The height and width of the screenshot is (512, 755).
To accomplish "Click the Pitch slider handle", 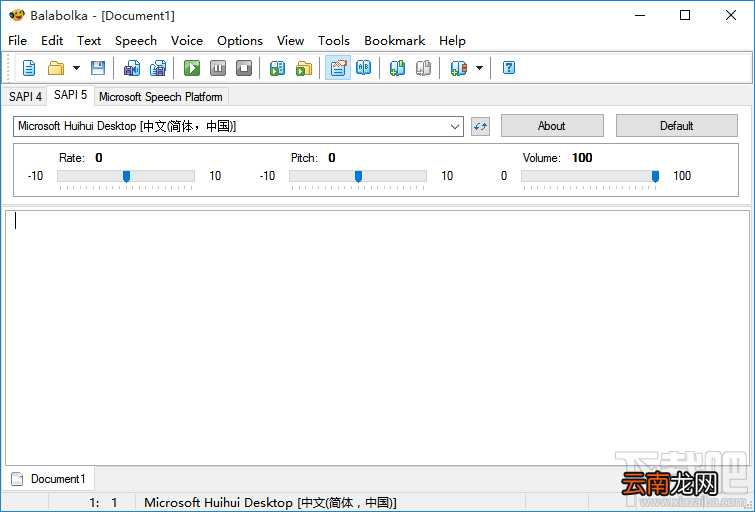I will pyautogui.click(x=358, y=176).
